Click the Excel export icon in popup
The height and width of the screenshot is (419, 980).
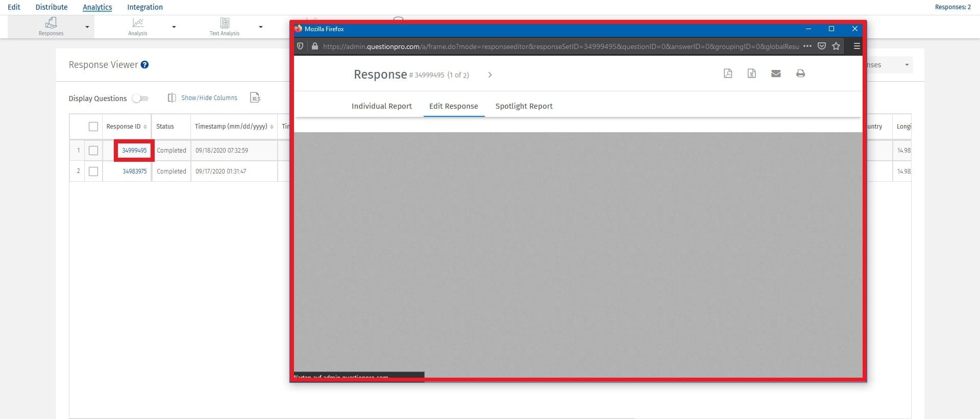coord(751,73)
